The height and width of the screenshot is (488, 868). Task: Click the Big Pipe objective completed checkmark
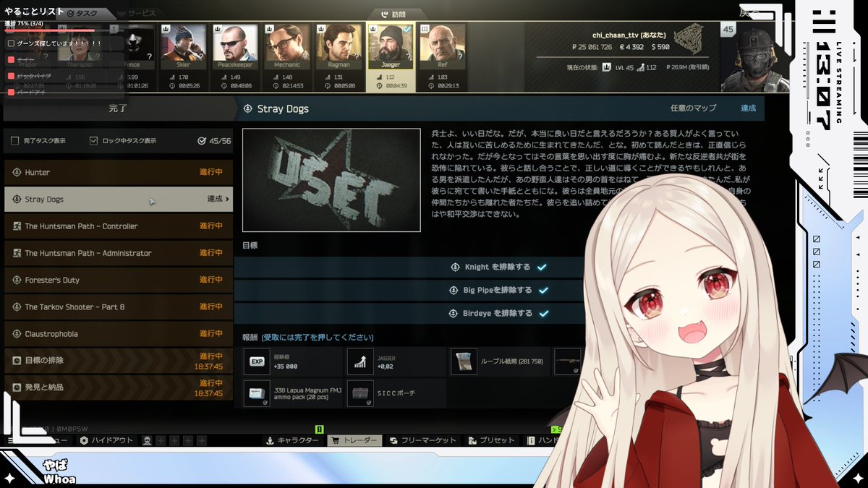542,290
